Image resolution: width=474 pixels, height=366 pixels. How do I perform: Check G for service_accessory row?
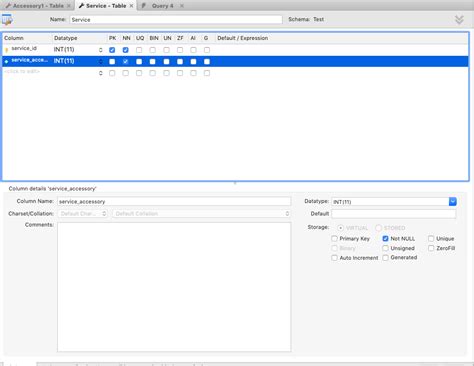pyautogui.click(x=207, y=62)
